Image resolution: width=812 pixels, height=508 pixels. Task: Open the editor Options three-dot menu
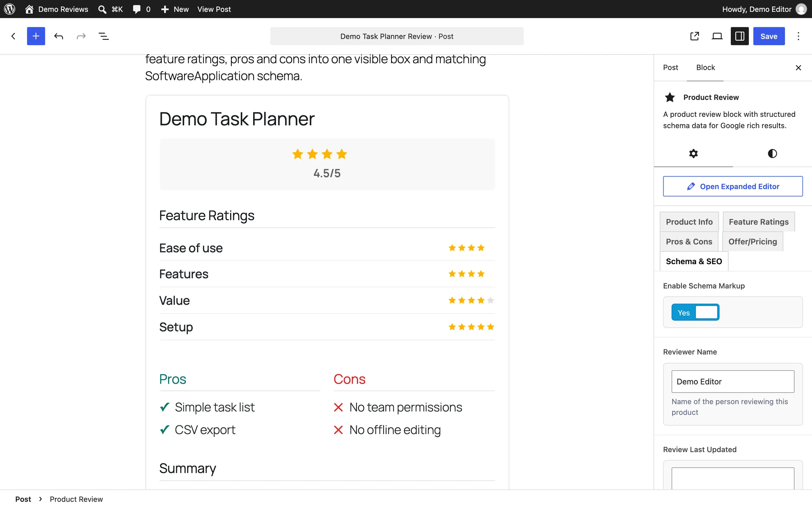[x=798, y=36]
